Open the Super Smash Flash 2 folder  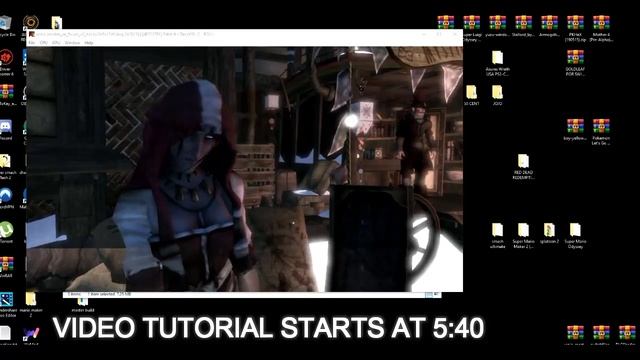point(7,167)
